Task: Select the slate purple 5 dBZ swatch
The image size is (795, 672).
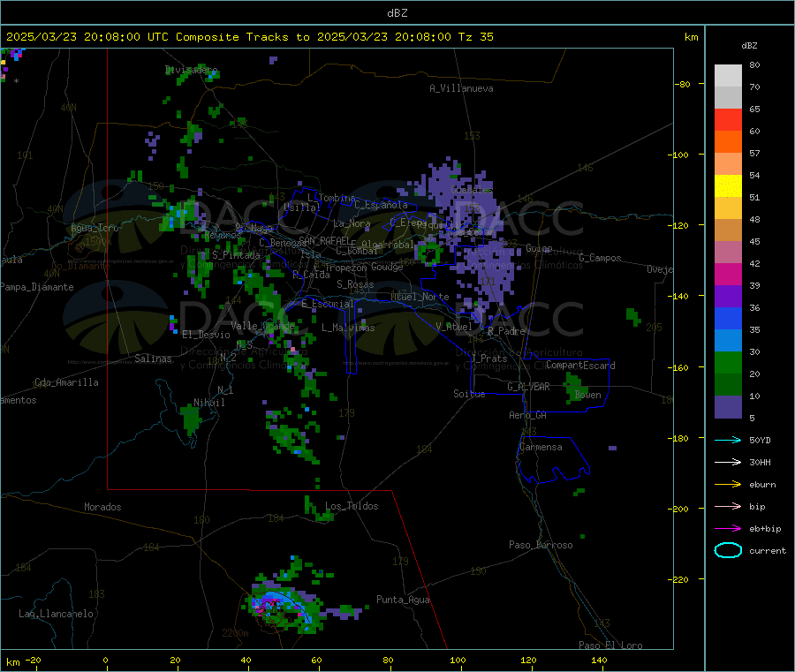Action: (x=728, y=407)
